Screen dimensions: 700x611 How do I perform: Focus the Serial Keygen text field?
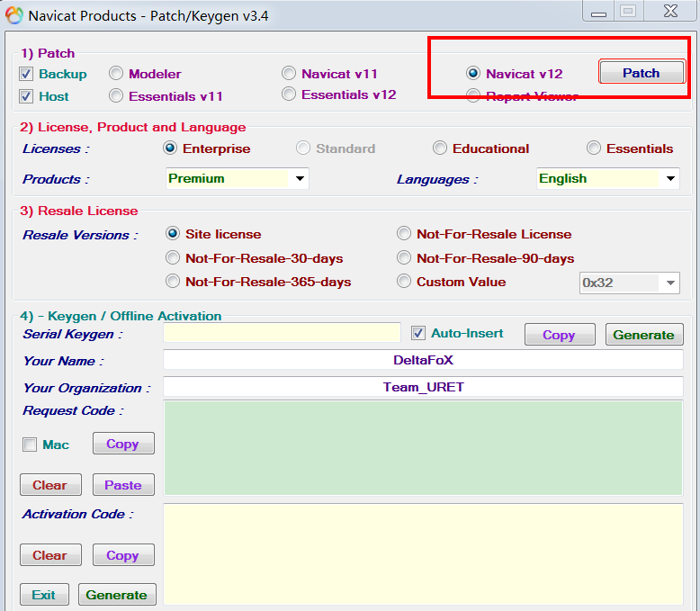[282, 333]
